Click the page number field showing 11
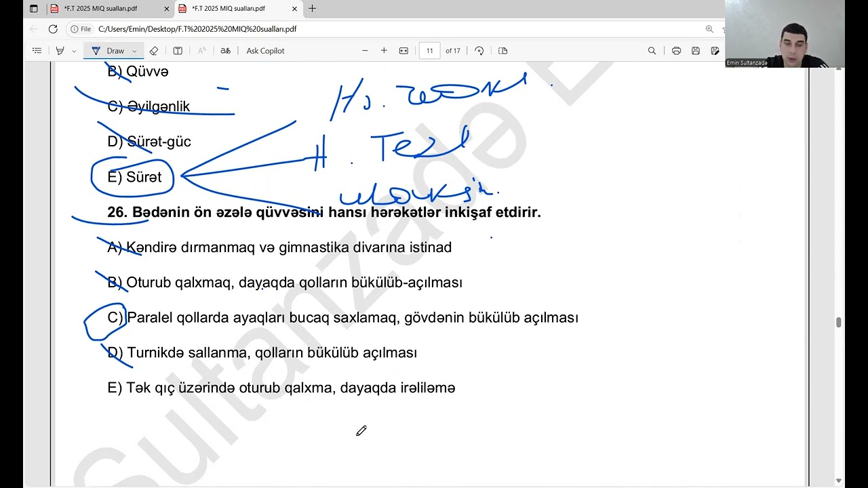 pyautogui.click(x=429, y=51)
